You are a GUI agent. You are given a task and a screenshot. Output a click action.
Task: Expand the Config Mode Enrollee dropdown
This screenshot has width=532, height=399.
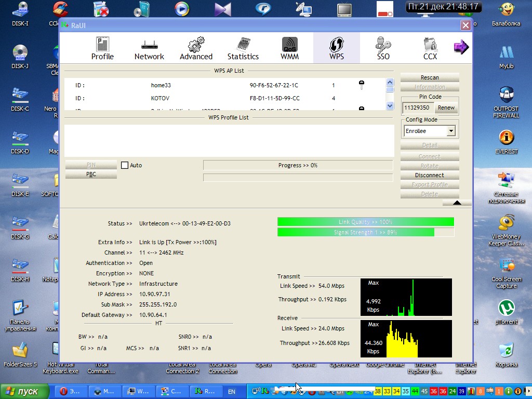[x=450, y=131]
